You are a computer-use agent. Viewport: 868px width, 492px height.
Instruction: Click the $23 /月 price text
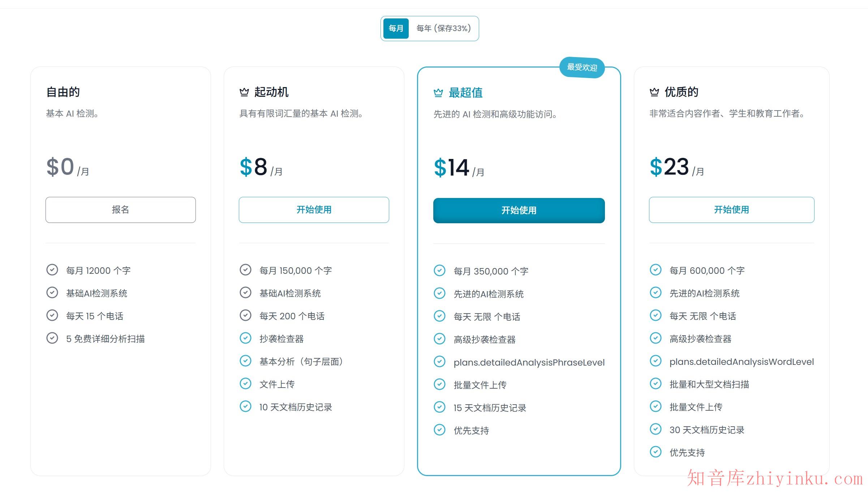676,167
